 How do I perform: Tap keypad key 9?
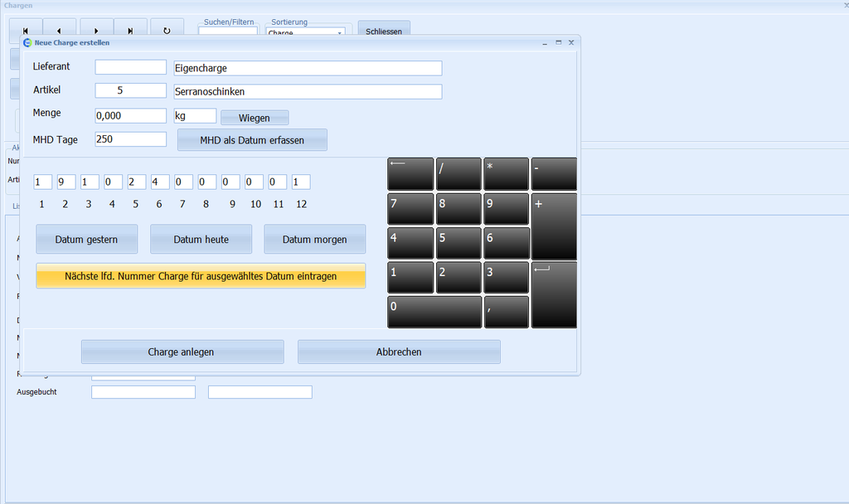point(507,209)
